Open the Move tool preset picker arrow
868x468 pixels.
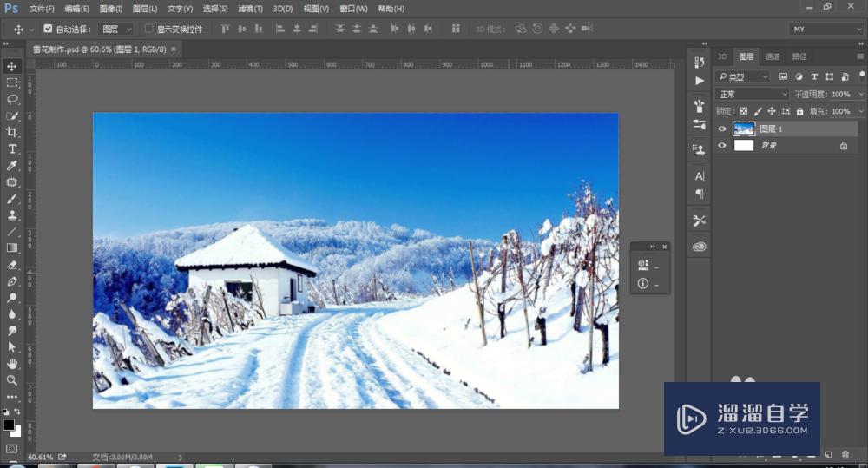(x=31, y=30)
